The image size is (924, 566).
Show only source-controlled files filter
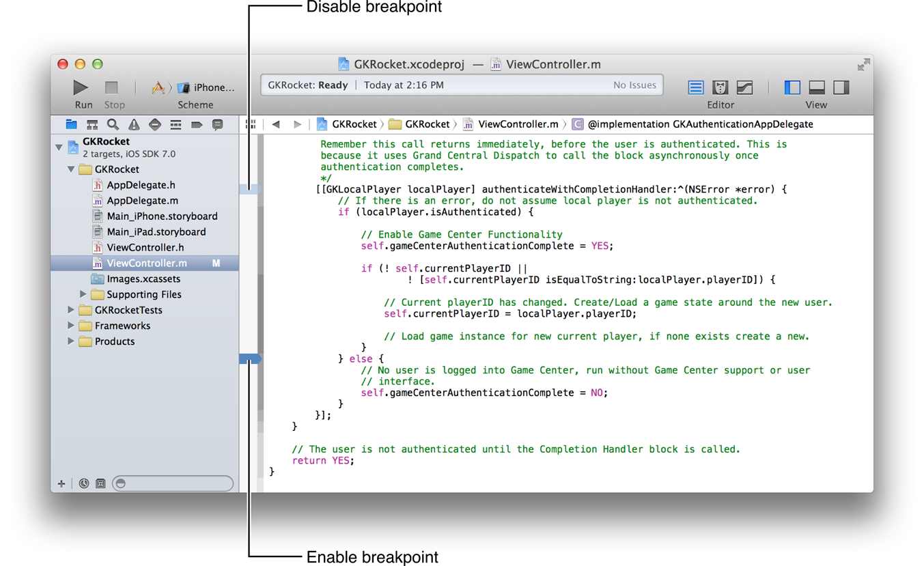pyautogui.click(x=100, y=483)
